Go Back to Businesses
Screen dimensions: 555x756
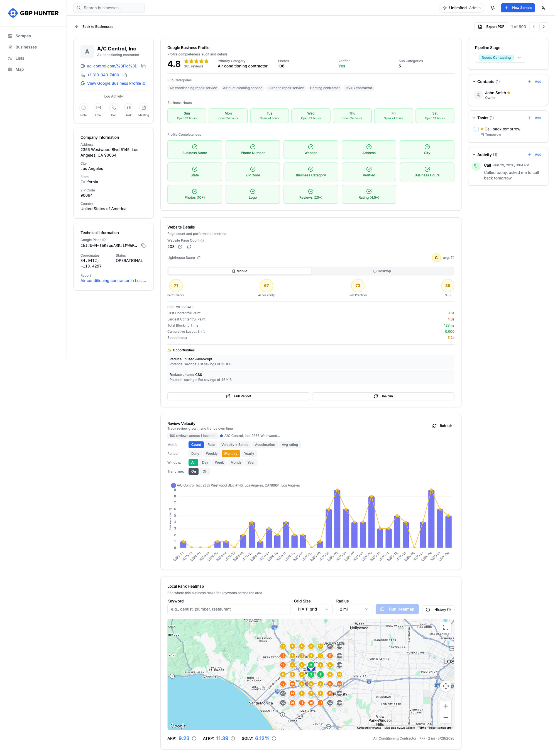coord(94,26)
